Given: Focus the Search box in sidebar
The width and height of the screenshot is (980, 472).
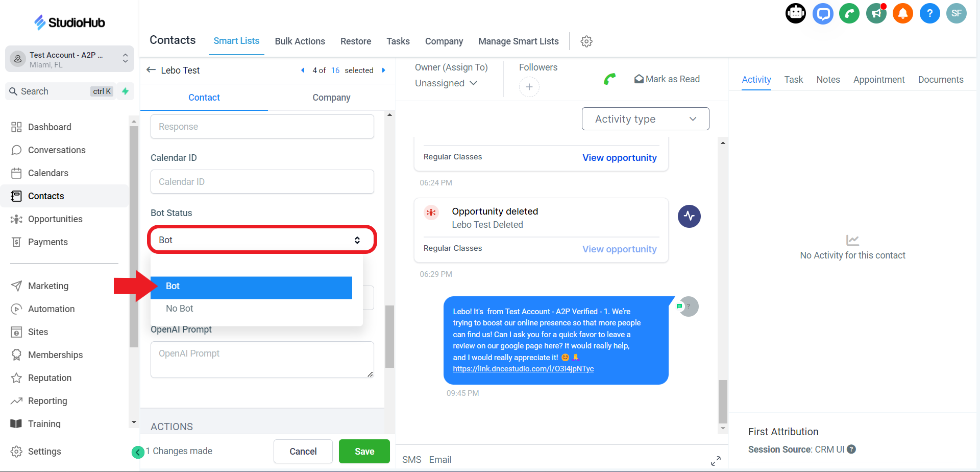Looking at the screenshot, I should click(61, 91).
